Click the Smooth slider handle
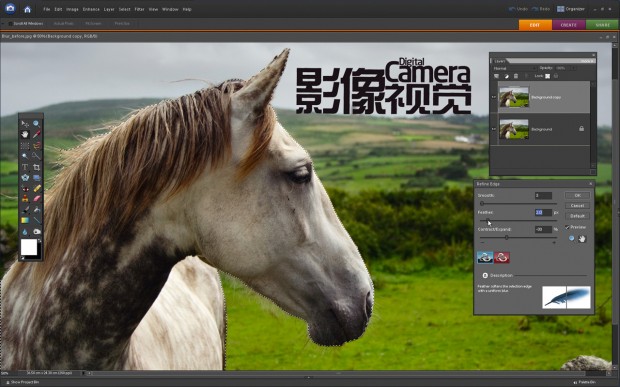Screen dimensions: 620x387 [x=482, y=203]
